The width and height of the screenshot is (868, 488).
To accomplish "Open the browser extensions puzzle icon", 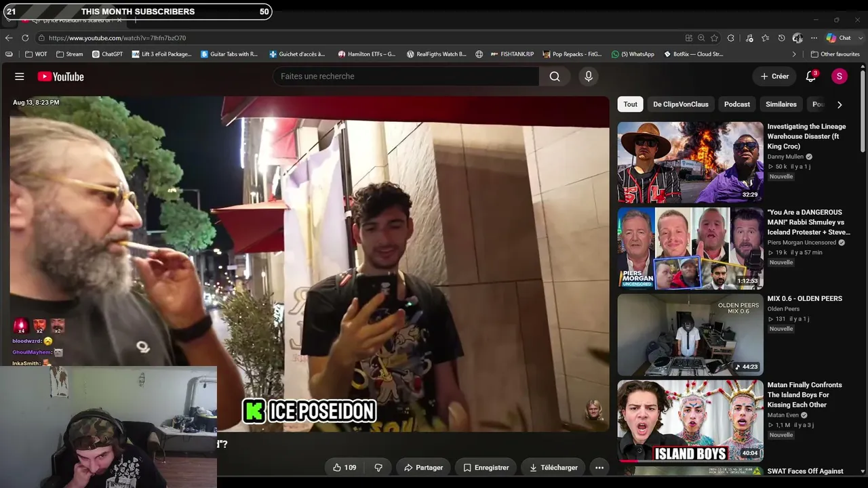I will coord(731,38).
